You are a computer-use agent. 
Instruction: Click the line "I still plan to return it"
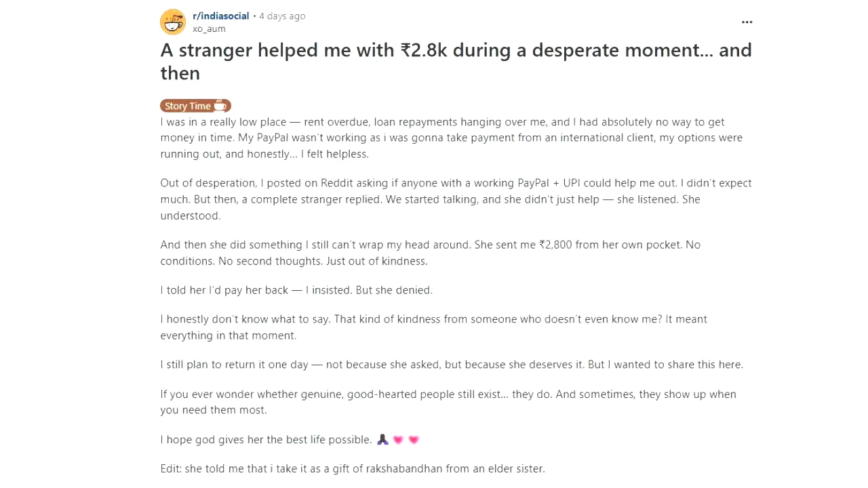(452, 365)
